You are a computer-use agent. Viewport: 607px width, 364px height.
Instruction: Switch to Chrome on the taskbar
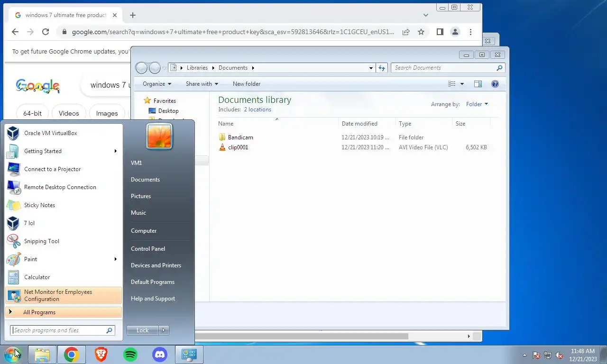click(72, 355)
